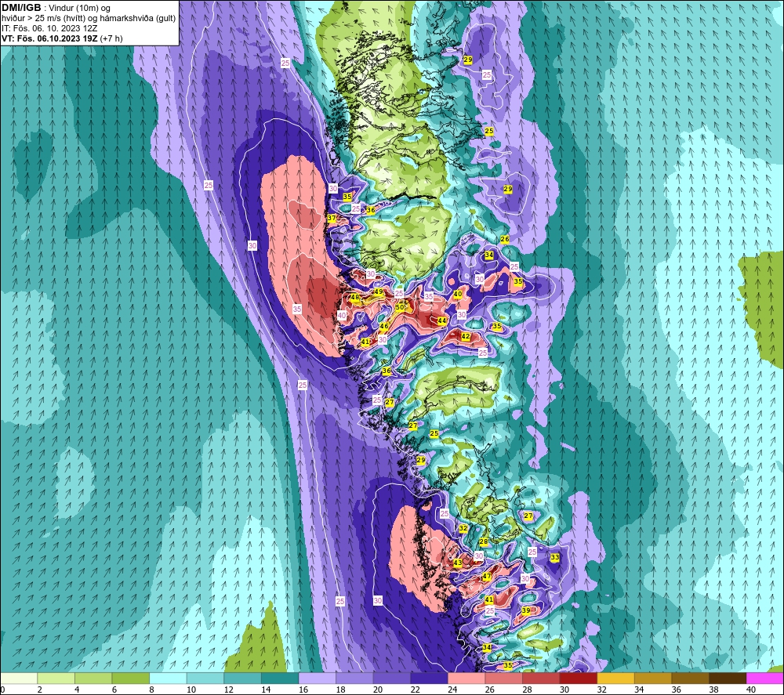Click the 38–40 m/s dark brown legend swatch
Screen dimensions: 784x695
click(728, 678)
